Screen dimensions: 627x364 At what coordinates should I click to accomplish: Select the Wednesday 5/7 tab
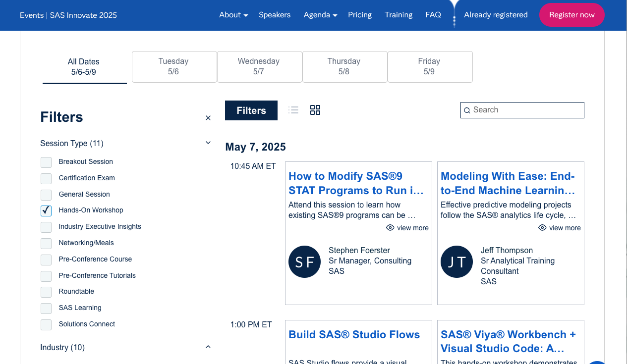[259, 66]
